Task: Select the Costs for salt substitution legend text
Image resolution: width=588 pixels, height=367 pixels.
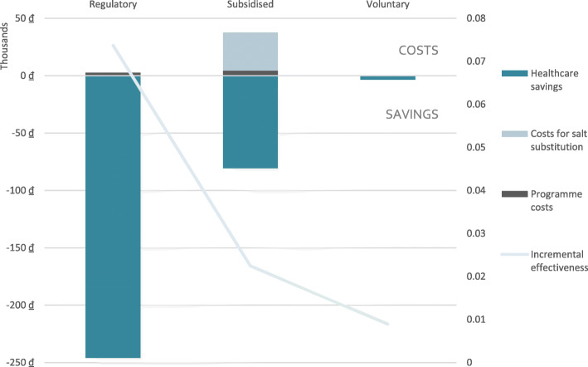Action: tap(557, 141)
